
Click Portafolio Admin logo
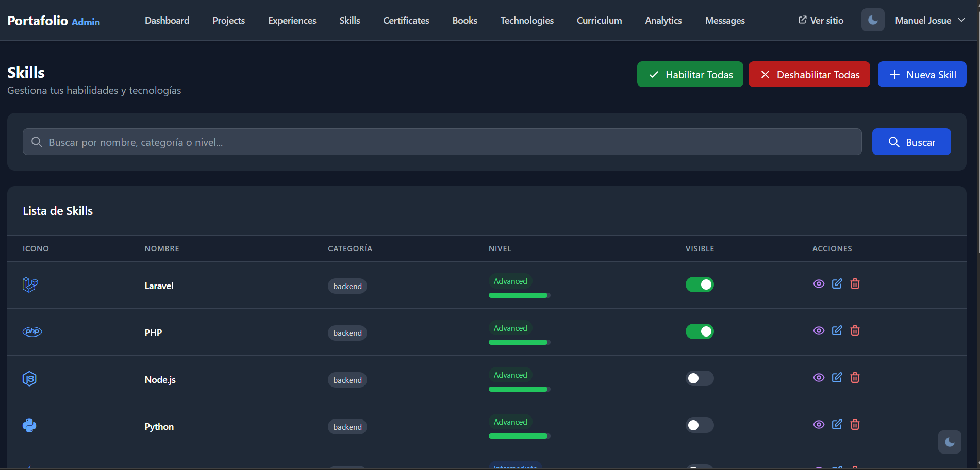pos(54,21)
